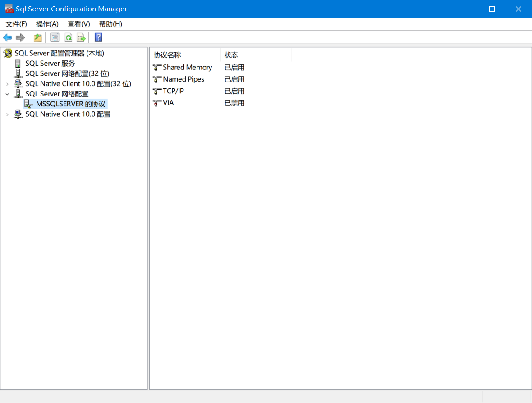
Task: Select SQL Server 服务 in the tree
Action: (x=50, y=64)
